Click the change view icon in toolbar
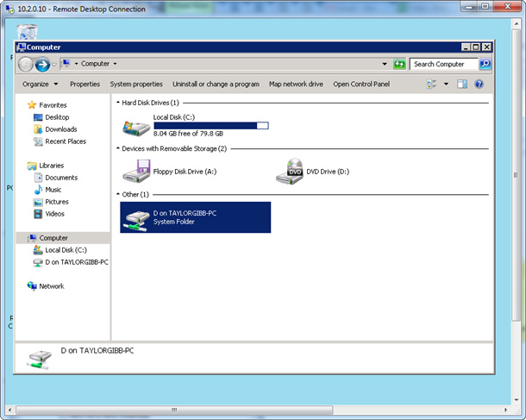This screenshot has height=420, width=526. coord(431,84)
